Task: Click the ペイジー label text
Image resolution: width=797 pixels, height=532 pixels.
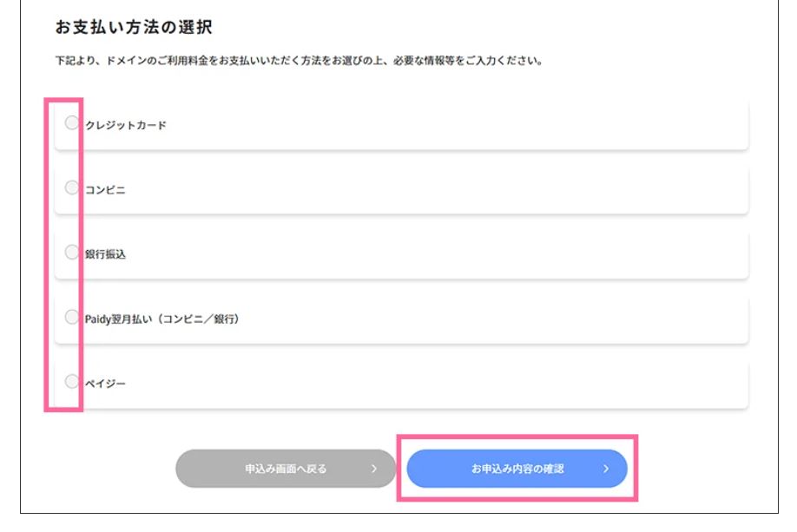Action: point(105,382)
